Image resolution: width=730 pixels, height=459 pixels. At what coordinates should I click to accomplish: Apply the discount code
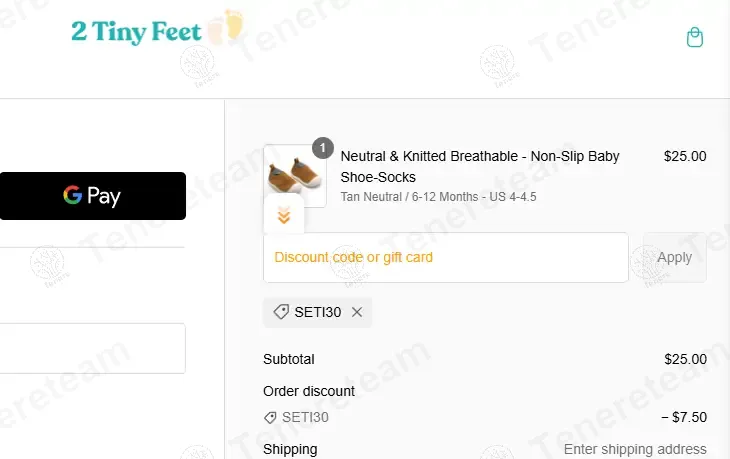click(674, 257)
